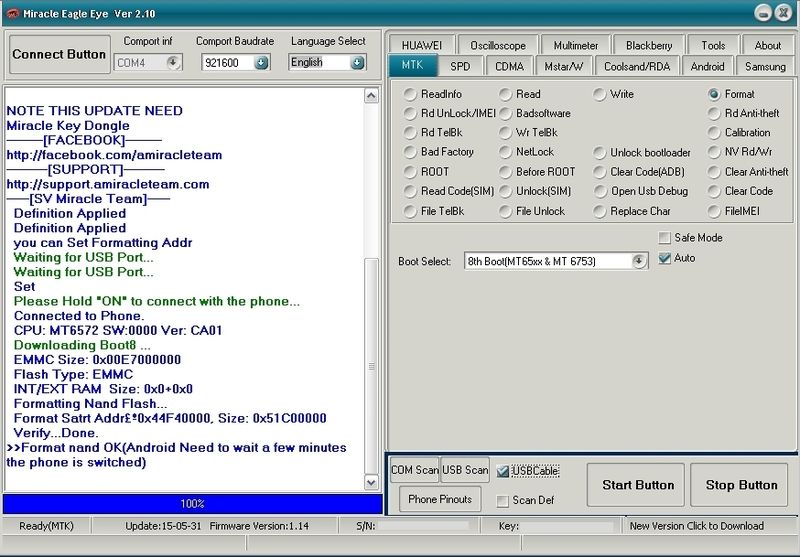Select the Format radio option

(731, 94)
